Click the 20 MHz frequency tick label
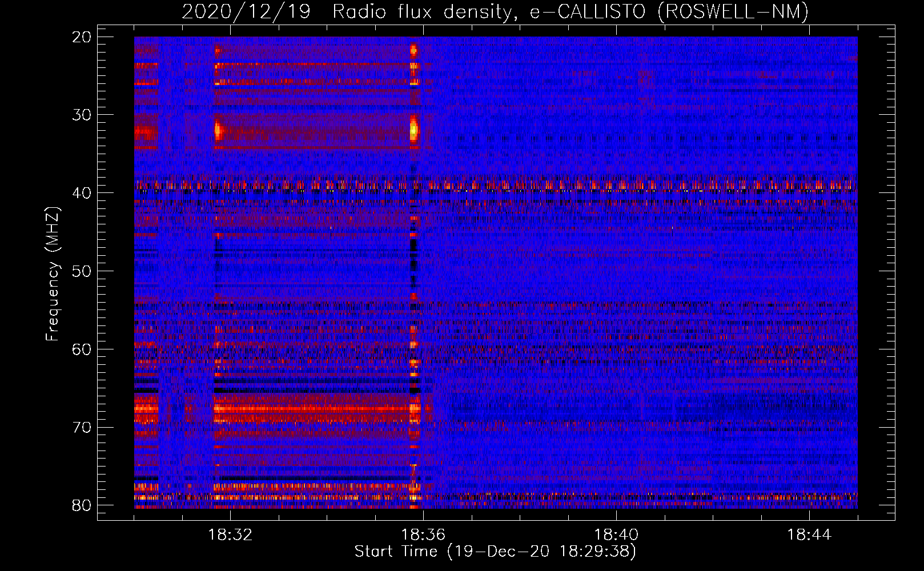Image resolution: width=924 pixels, height=571 pixels. pyautogui.click(x=82, y=37)
